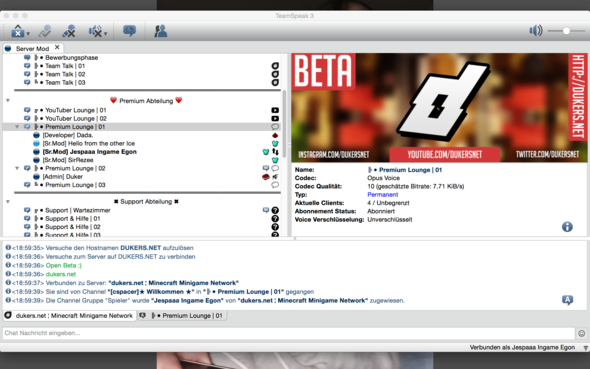Select the Support & Hilfe | 01 channel
Viewport: 590px width, 369px height.
click(x=73, y=219)
